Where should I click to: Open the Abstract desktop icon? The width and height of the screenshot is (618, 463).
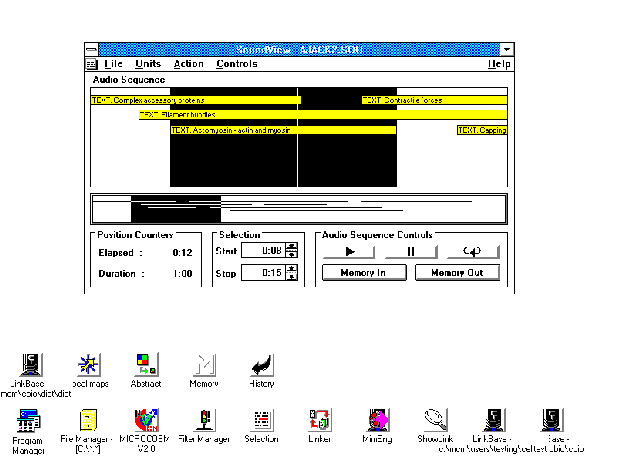pyautogui.click(x=146, y=364)
